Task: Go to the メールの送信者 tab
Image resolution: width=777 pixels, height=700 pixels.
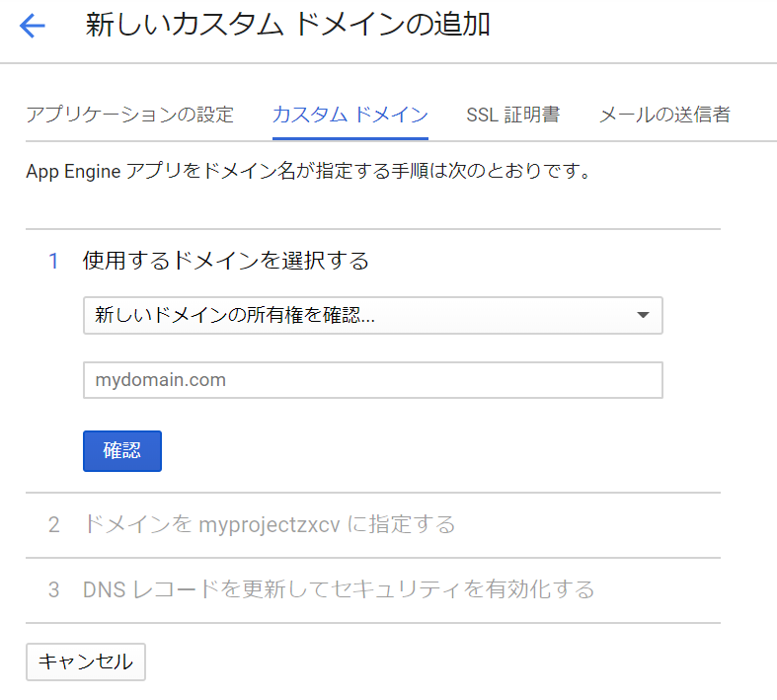Action: tap(664, 115)
